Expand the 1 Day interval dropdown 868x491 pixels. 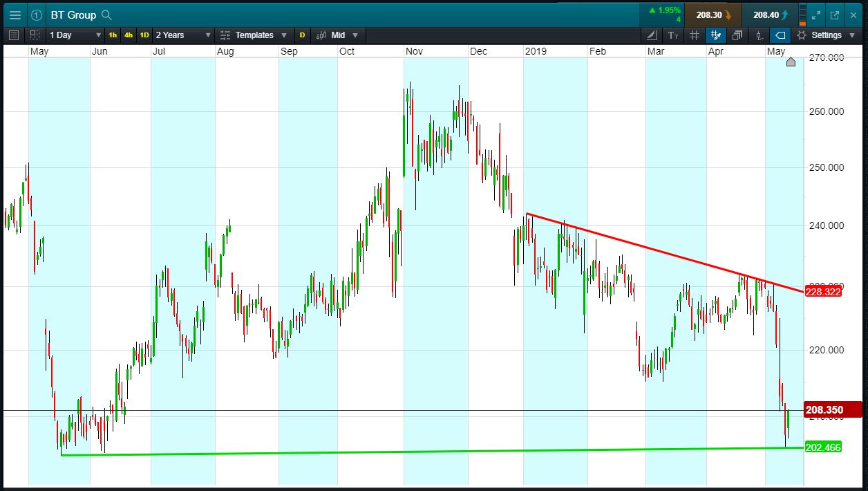[75, 35]
